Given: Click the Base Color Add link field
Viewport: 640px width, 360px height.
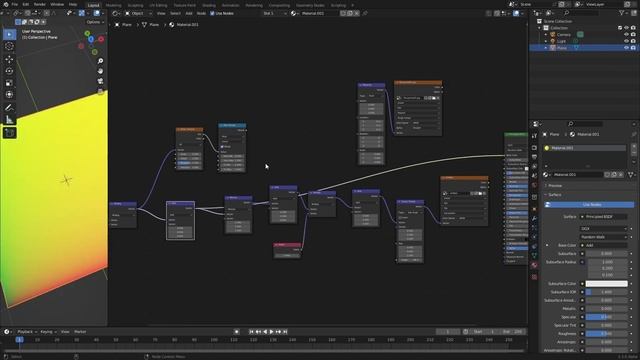Looking at the screenshot, I should [604, 245].
